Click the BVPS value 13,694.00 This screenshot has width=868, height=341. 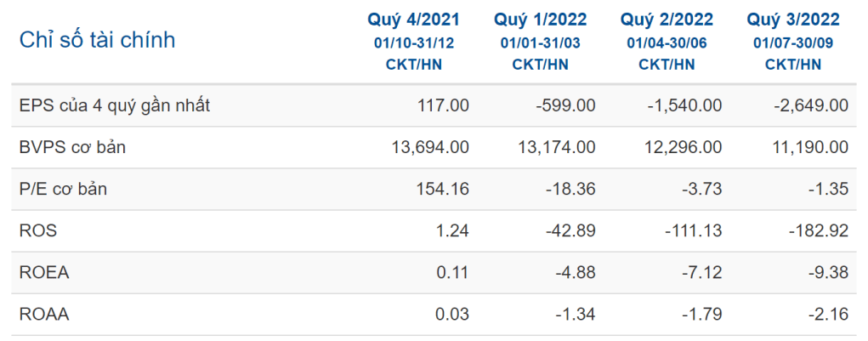(x=428, y=147)
